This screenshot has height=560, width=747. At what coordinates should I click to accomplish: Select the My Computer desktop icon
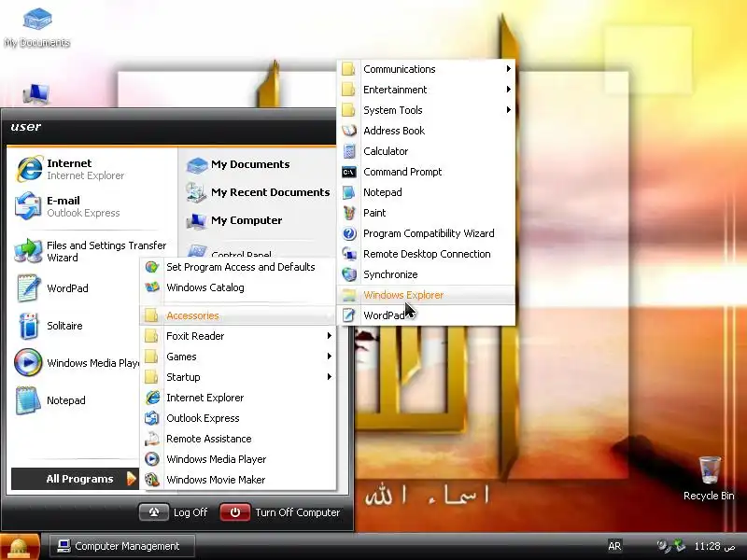(x=36, y=94)
